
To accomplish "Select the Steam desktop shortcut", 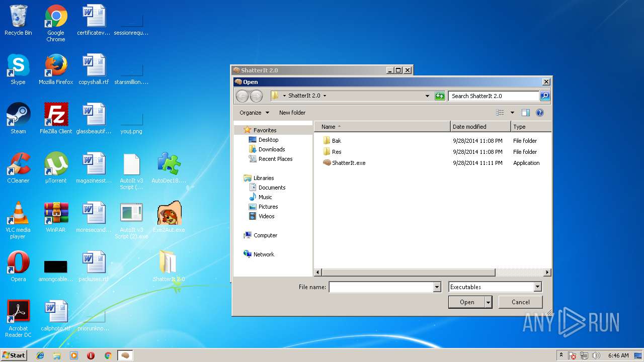I will pyautogui.click(x=18, y=119).
